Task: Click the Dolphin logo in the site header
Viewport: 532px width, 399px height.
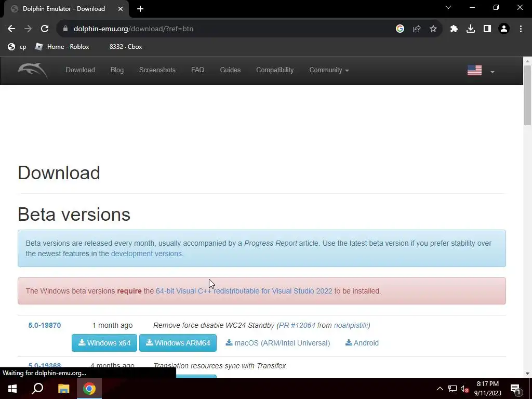Action: (33, 70)
